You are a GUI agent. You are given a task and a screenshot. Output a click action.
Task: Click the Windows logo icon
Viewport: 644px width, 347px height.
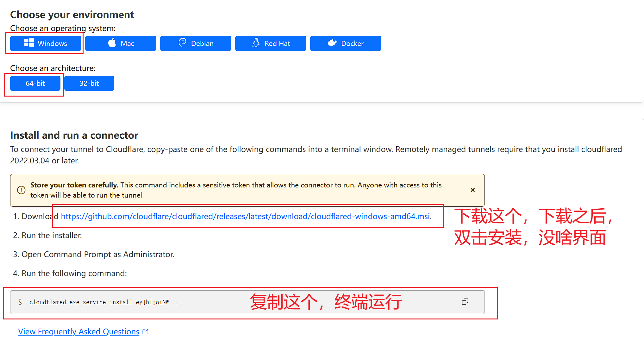tap(29, 43)
